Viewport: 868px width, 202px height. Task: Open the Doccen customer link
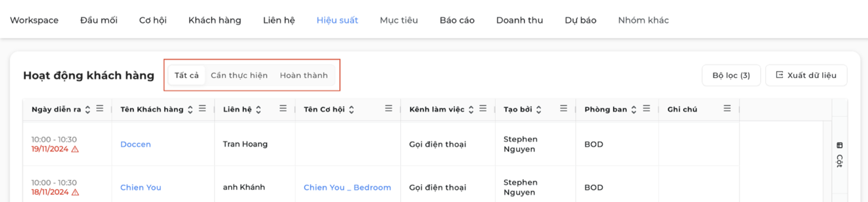136,144
